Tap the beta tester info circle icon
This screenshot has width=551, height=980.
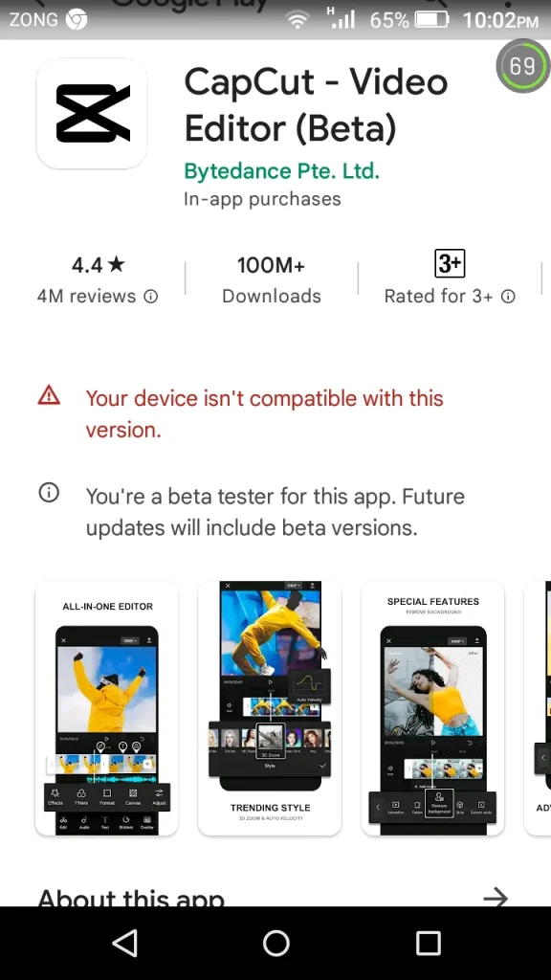(49, 493)
